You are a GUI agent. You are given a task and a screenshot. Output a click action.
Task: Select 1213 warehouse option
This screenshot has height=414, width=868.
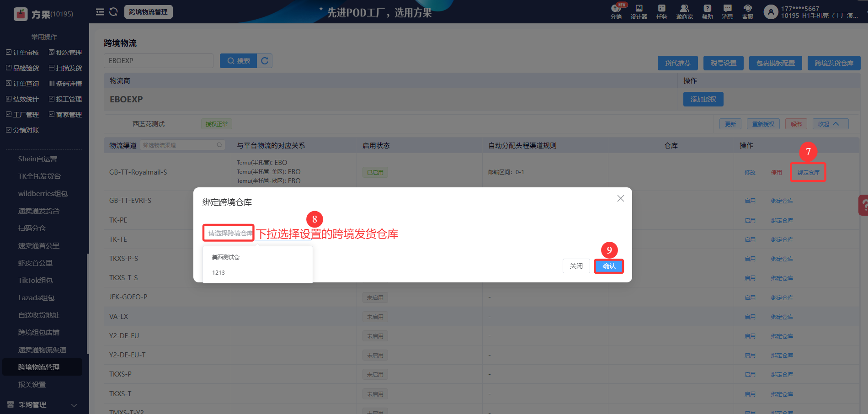[x=258, y=273]
